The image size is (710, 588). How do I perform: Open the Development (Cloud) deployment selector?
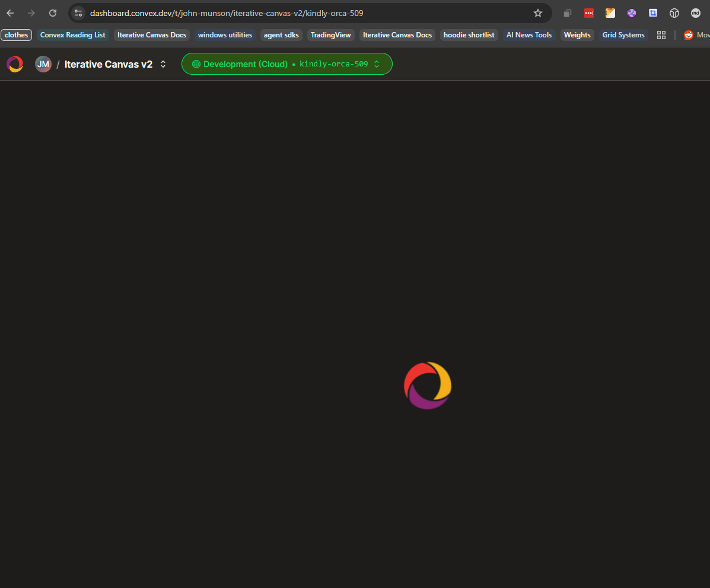coord(286,64)
